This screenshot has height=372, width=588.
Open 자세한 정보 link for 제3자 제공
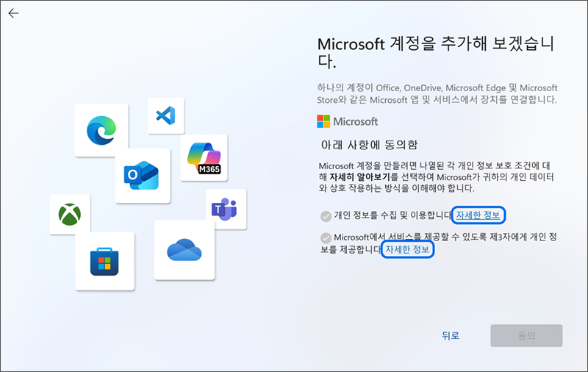tap(408, 249)
